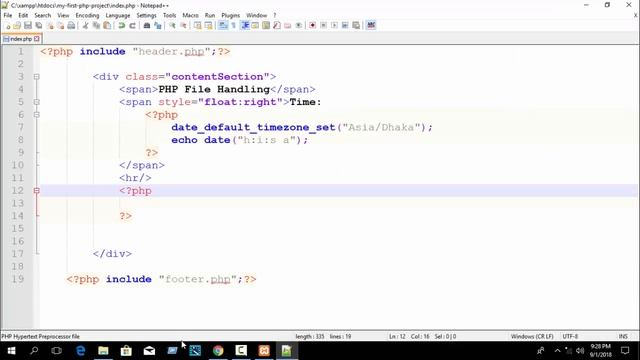The image size is (640, 360).
Task: Toggle Show All Characters icon
Action: click(234, 25)
